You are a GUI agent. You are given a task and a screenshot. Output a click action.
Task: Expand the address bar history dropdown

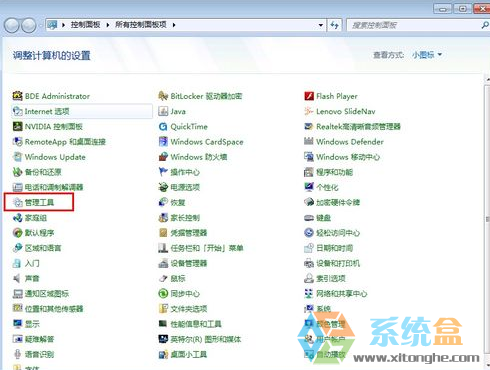pyautogui.click(x=320, y=25)
